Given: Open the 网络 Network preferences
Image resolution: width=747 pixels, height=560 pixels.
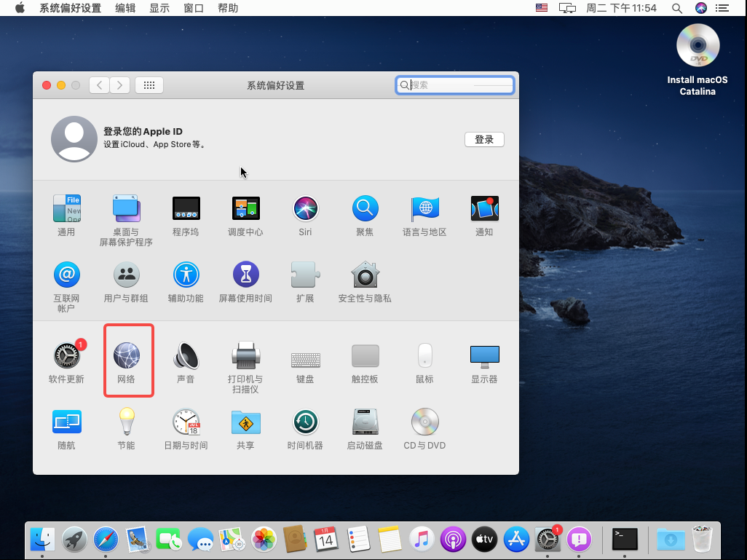Looking at the screenshot, I should pyautogui.click(x=126, y=362).
